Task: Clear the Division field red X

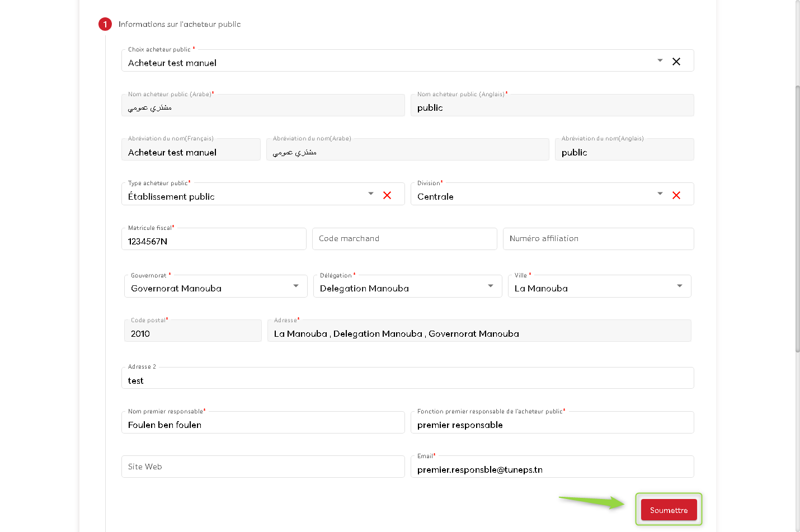Action: point(676,195)
